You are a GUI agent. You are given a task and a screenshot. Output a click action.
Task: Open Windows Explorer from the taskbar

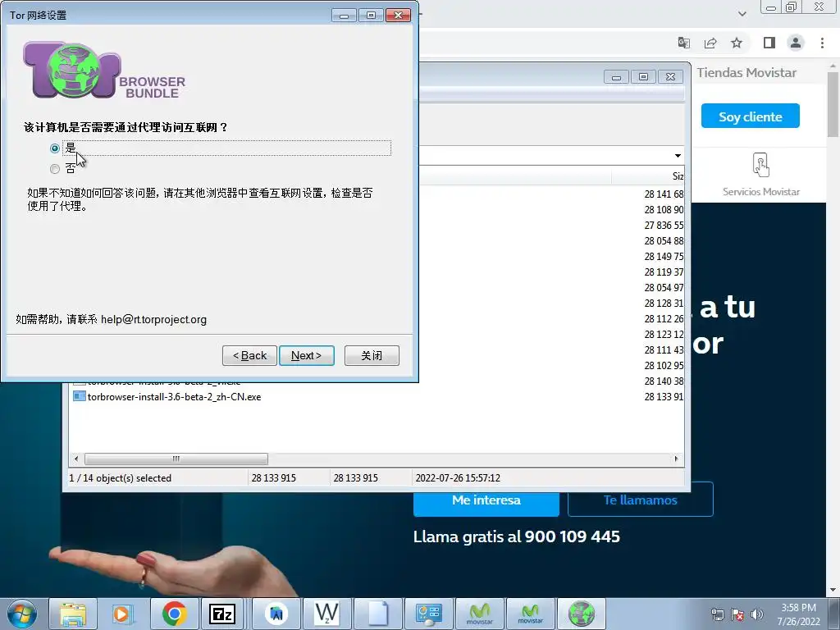[x=73, y=614]
